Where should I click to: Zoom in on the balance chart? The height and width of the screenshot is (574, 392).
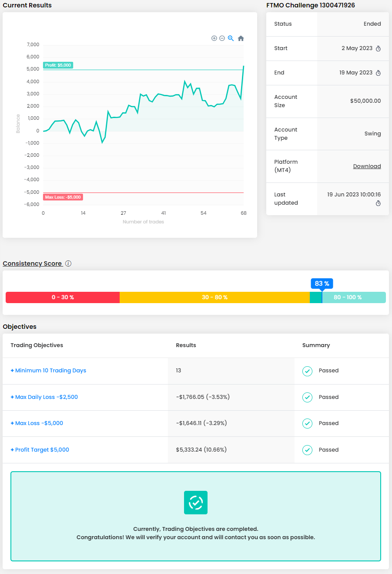click(x=214, y=38)
